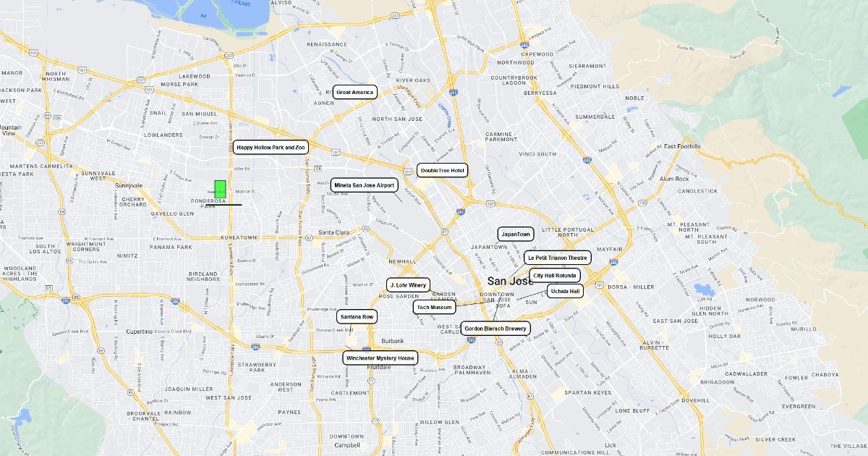Open the Winchester Mystery House label
Image resolution: width=868 pixels, height=456 pixels.
click(380, 358)
